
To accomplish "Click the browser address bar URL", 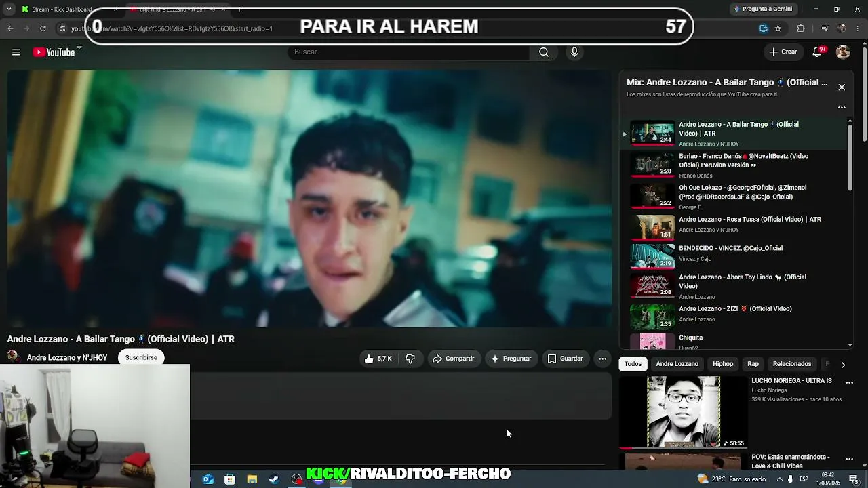I will pyautogui.click(x=172, y=28).
